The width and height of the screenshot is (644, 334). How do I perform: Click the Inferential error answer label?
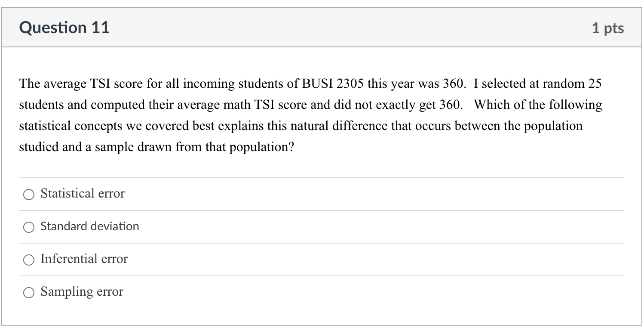tap(84, 259)
